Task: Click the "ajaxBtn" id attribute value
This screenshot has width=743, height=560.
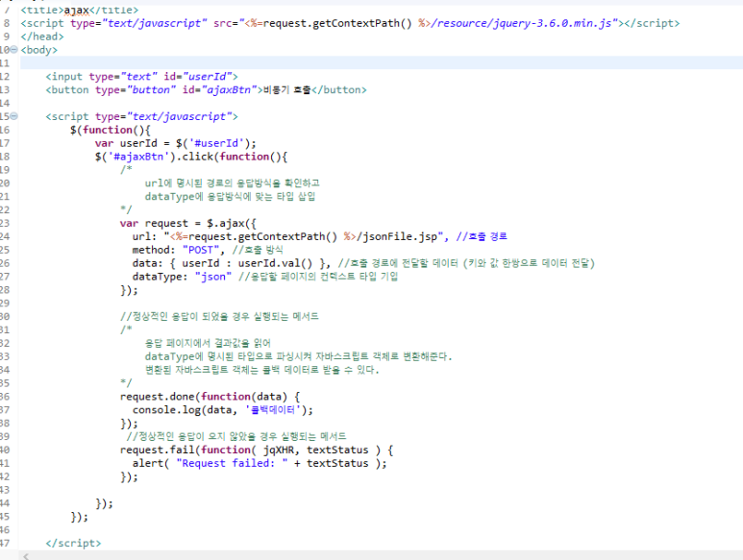Action: (232, 90)
